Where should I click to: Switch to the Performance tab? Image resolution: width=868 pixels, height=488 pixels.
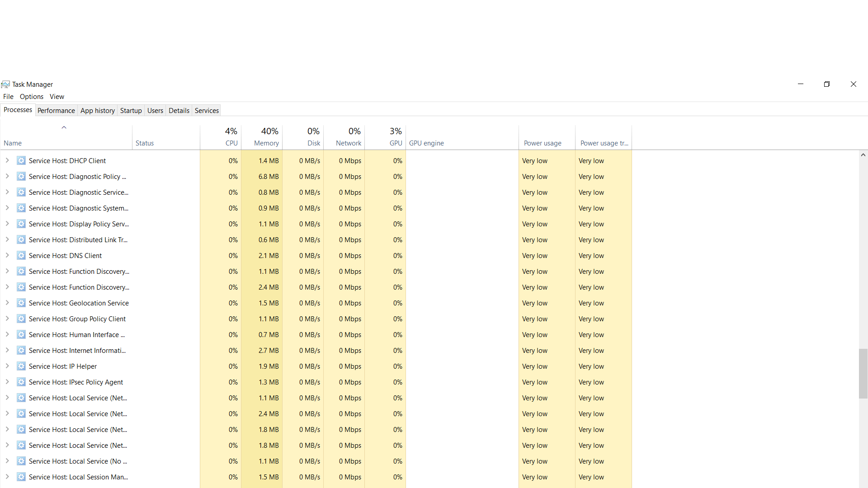point(56,111)
